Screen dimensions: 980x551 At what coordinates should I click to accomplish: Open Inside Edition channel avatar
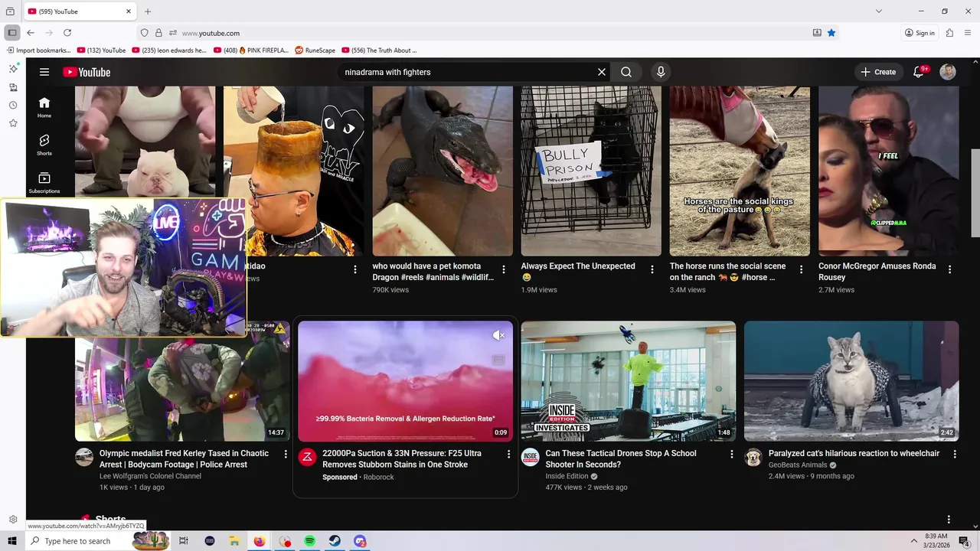click(531, 458)
